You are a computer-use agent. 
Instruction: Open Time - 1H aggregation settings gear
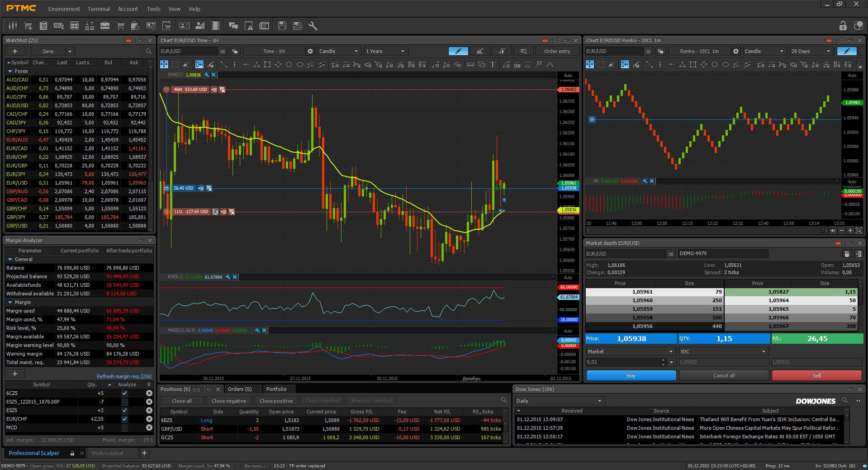tap(310, 51)
